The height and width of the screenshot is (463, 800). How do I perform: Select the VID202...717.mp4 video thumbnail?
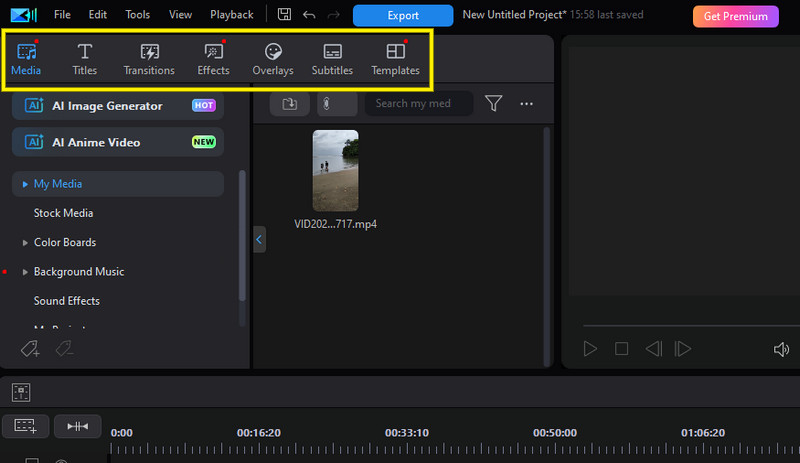335,170
